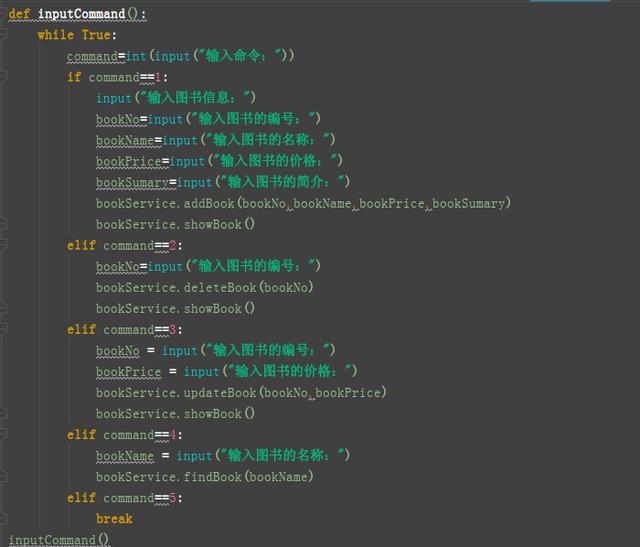Click the 'True' keyword
This screenshot has width=640, height=547.
click(96, 35)
